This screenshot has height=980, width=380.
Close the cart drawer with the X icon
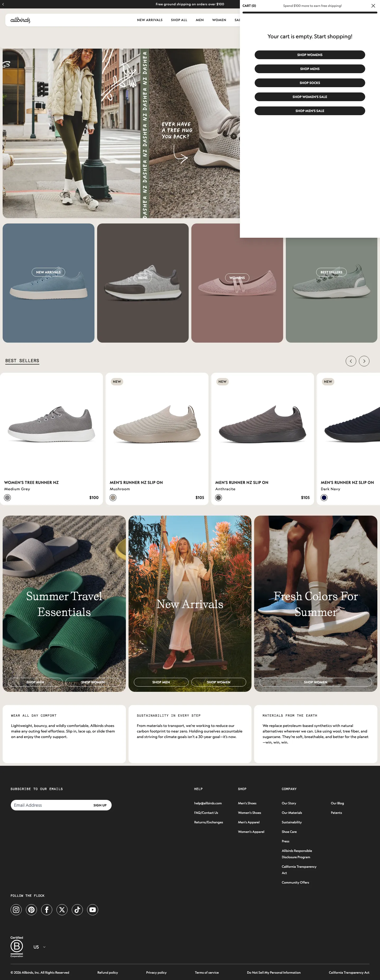[x=373, y=6]
